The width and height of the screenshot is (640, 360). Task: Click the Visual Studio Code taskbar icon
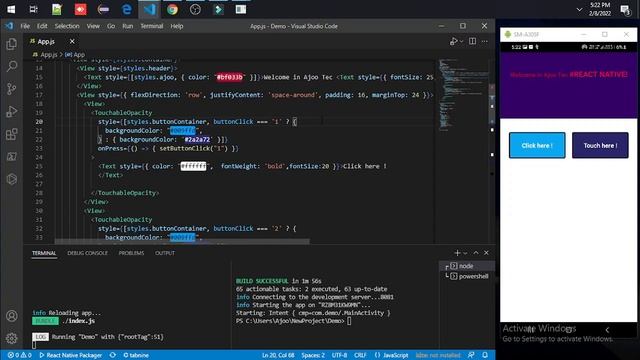(149, 9)
